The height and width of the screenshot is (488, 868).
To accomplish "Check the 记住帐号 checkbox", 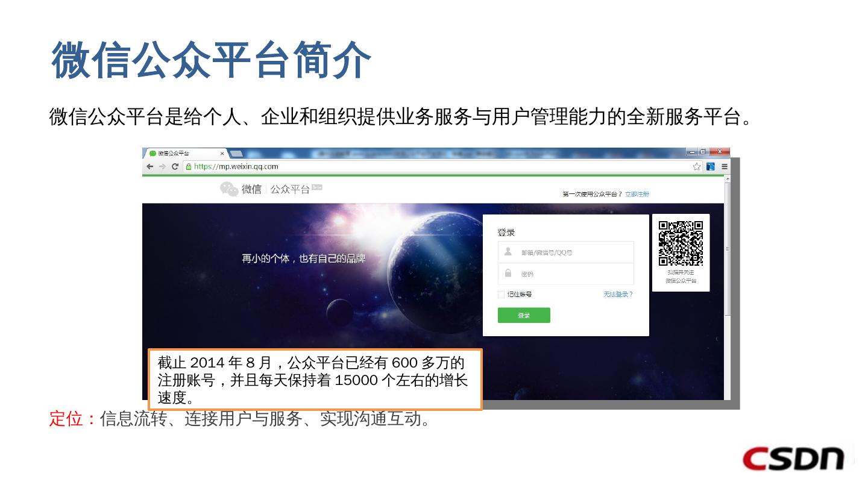I will pyautogui.click(x=501, y=295).
